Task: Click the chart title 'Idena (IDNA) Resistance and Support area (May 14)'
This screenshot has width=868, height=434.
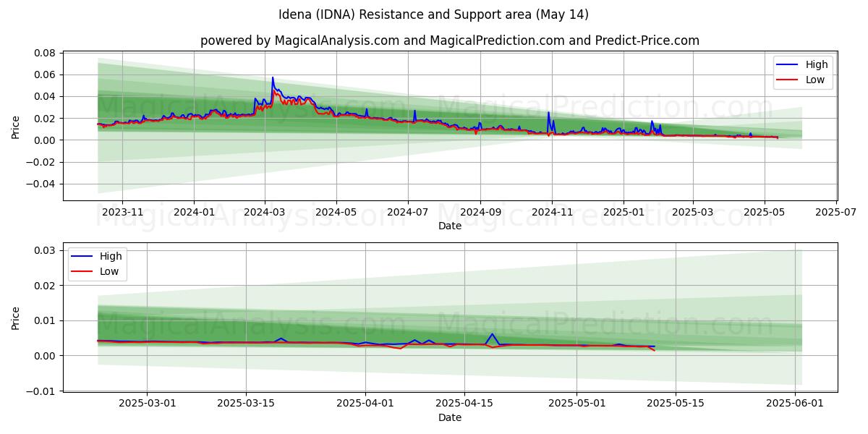Action: tap(433, 14)
